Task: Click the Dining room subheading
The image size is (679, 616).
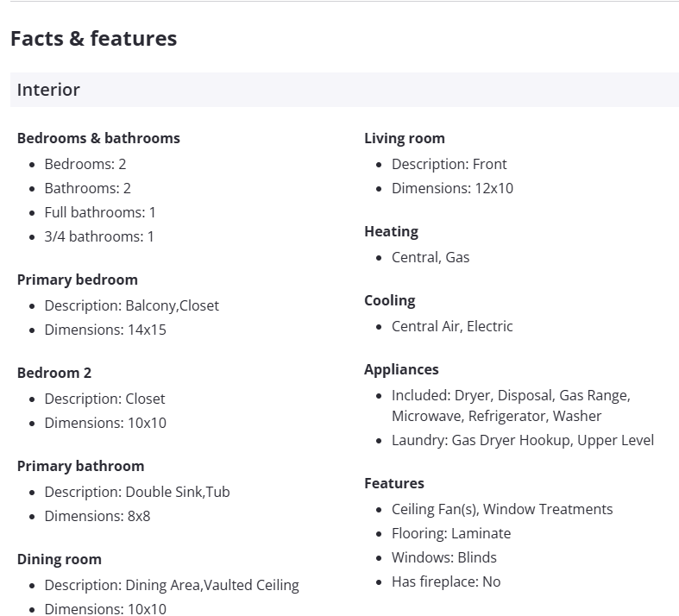Action: 59,559
